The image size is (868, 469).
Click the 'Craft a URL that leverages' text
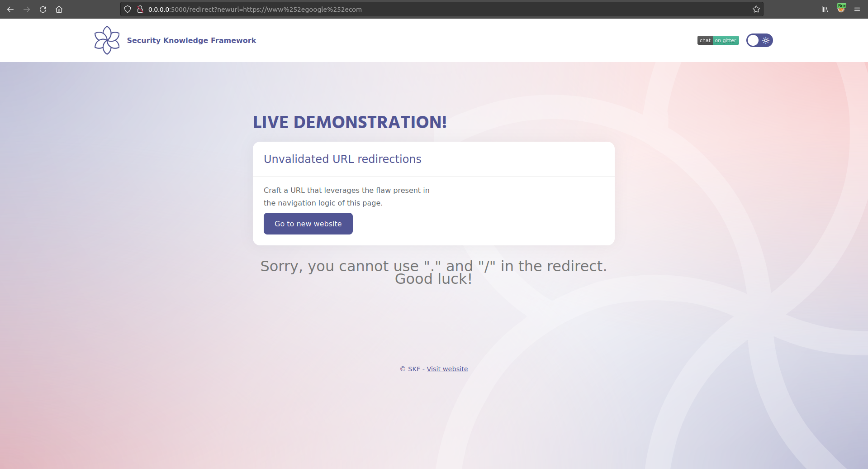tap(346, 196)
